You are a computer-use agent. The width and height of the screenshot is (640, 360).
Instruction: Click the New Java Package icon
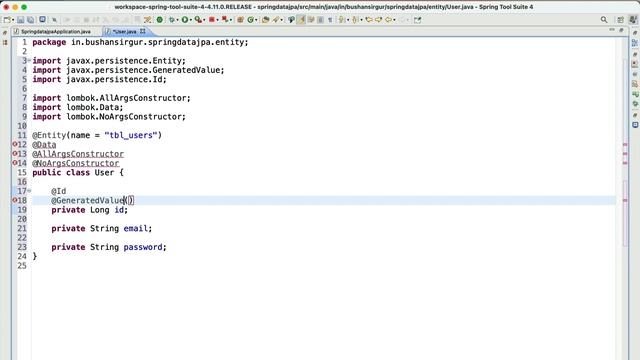click(x=240, y=20)
